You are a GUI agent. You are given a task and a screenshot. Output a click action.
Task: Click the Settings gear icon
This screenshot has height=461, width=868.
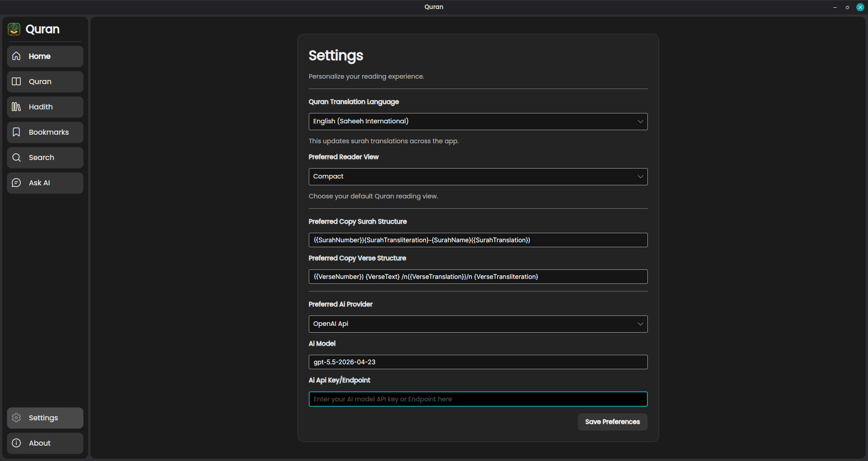coord(16,418)
